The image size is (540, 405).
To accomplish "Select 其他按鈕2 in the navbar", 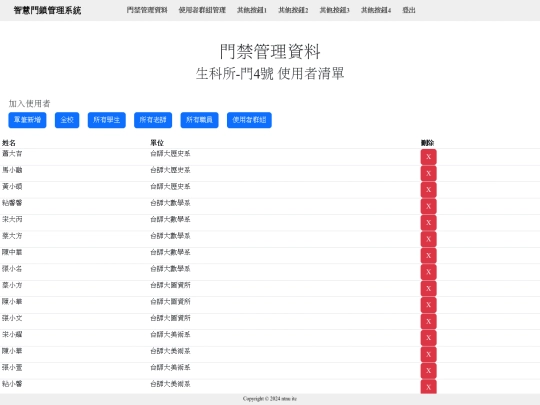I will coord(293,10).
